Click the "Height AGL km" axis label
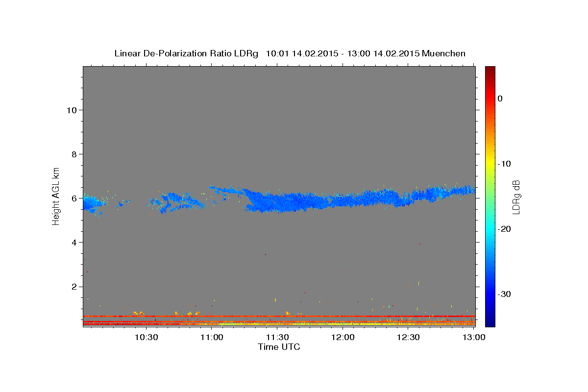588x392 pixels. point(56,196)
